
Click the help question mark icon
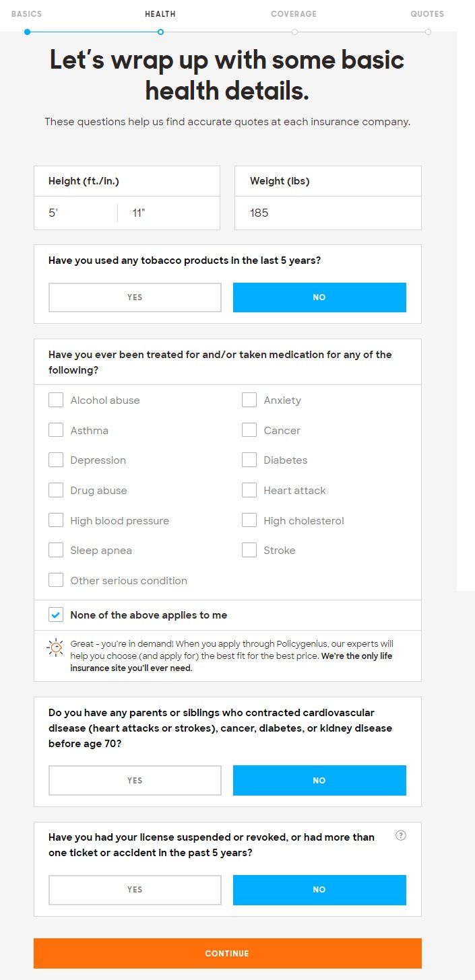(401, 835)
